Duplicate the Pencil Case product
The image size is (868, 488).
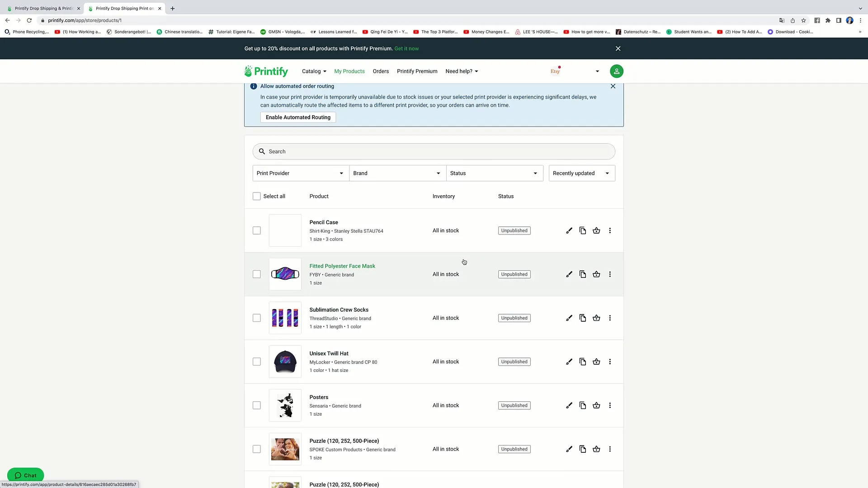(x=583, y=230)
